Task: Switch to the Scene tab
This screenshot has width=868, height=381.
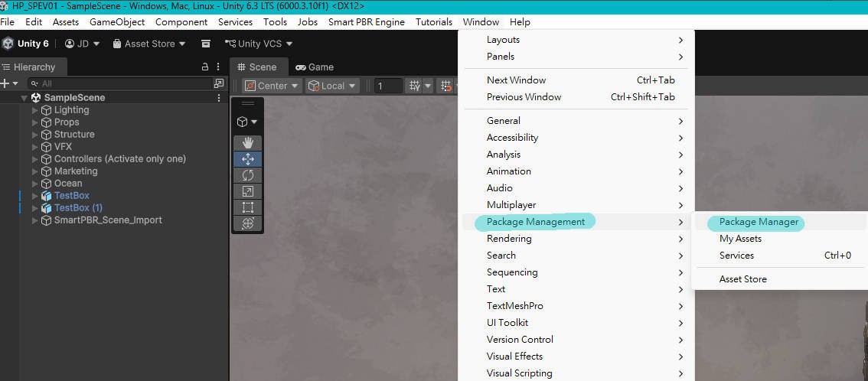Action: [x=257, y=67]
